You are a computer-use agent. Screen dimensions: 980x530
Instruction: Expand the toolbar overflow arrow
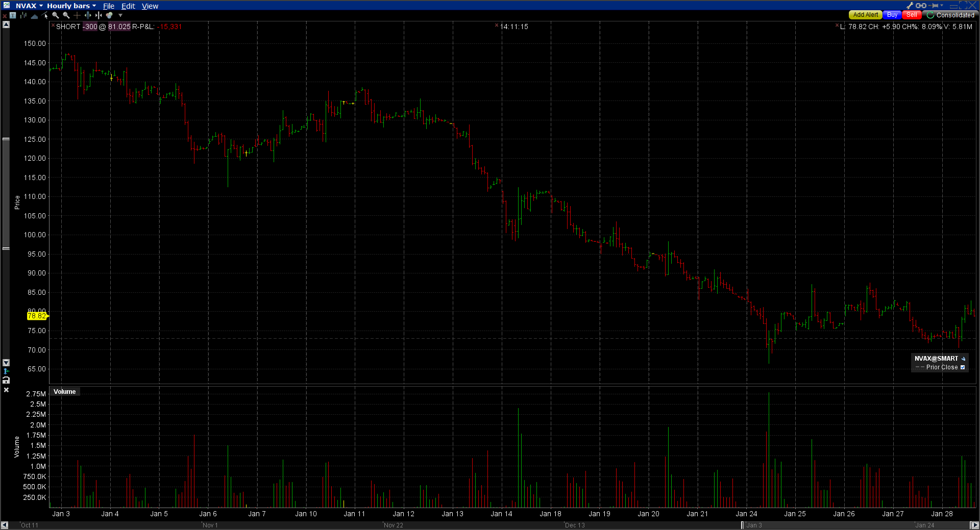tap(120, 15)
